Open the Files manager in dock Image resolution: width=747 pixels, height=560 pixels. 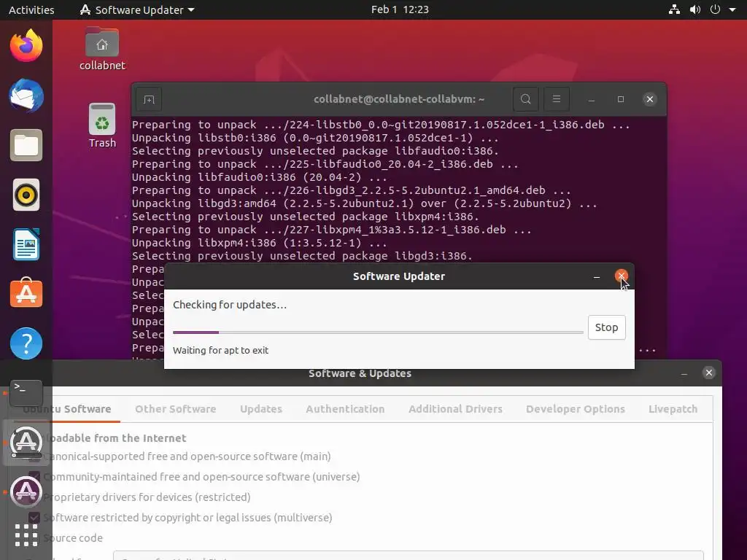pyautogui.click(x=26, y=145)
